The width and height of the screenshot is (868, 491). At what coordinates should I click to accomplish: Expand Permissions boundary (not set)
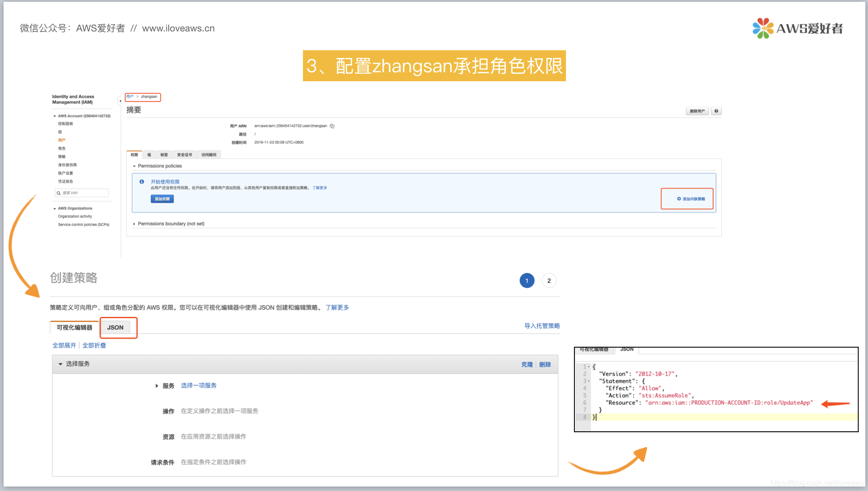click(134, 224)
